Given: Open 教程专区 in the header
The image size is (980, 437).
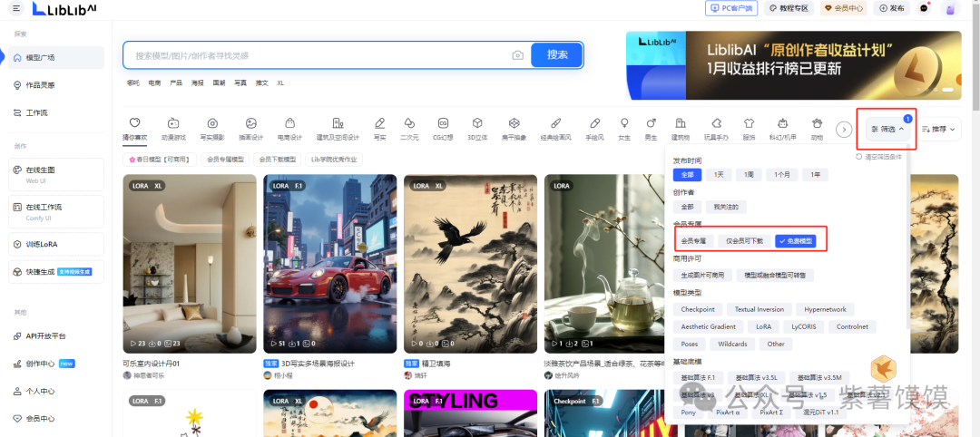Looking at the screenshot, I should point(789,8).
